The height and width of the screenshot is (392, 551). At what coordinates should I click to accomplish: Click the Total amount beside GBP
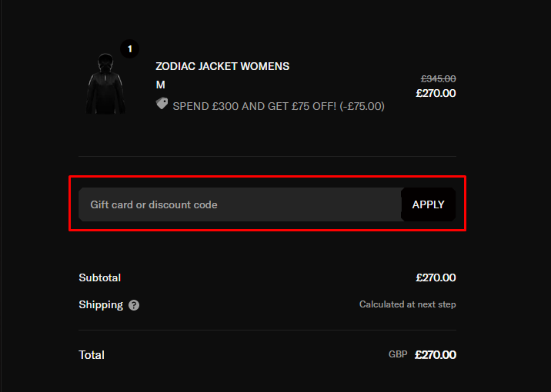click(x=436, y=355)
